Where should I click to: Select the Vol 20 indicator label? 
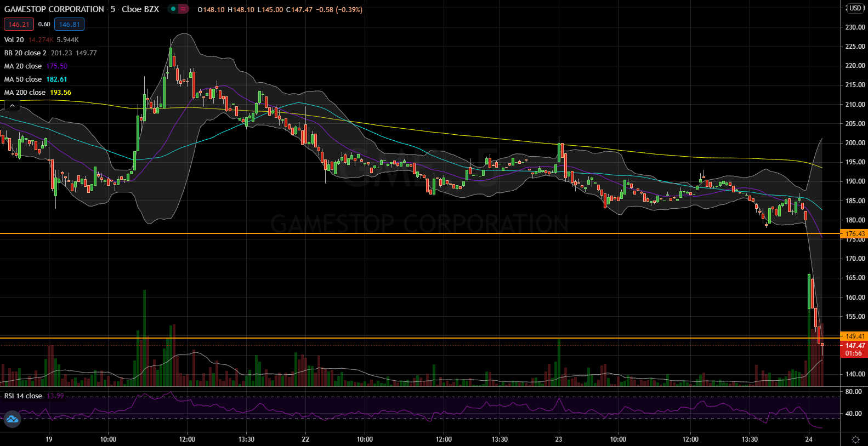14,40
